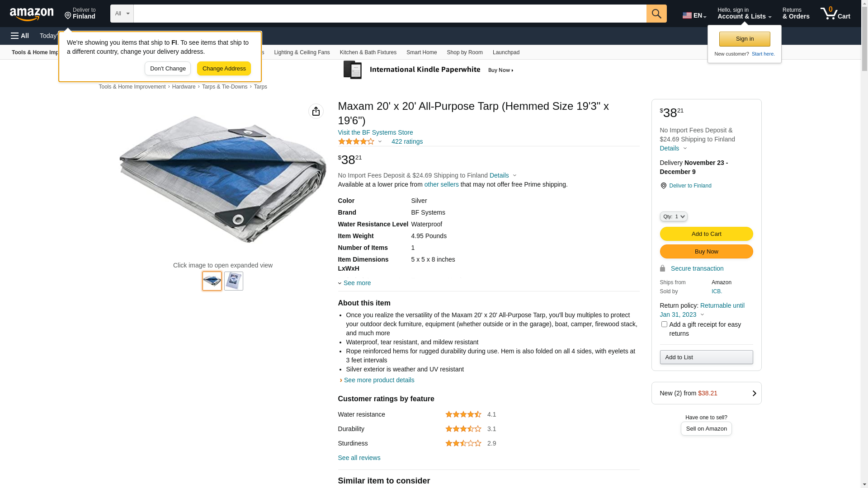Click the share icon on product image
Screen dimensions: 868x488
pyautogui.click(x=316, y=111)
